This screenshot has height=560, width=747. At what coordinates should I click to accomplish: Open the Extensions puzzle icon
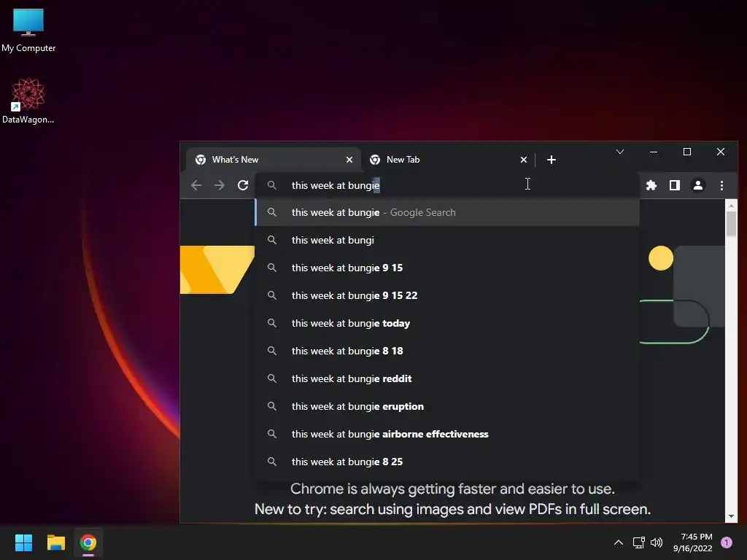[x=651, y=185]
